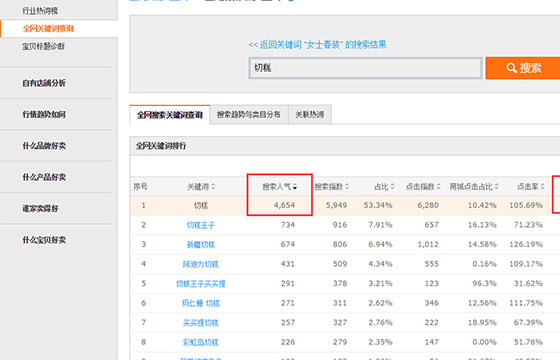Focus the keyword input containing 切糕
This screenshot has width=560, height=360.
tap(365, 68)
